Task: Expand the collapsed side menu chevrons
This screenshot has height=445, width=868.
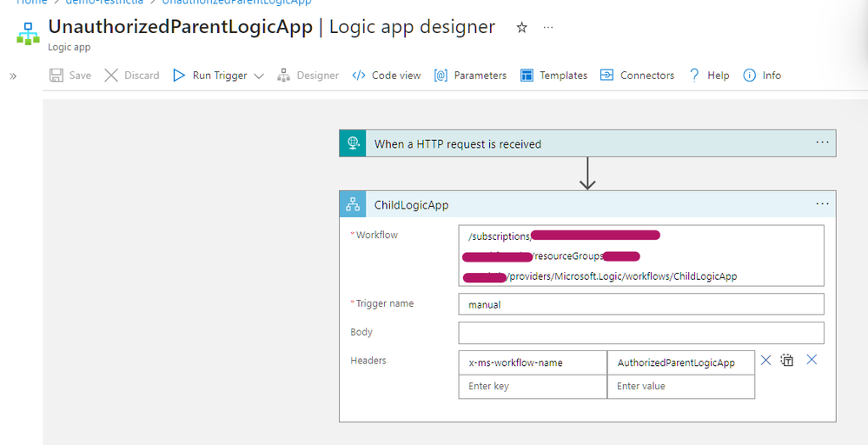Action: pos(13,76)
